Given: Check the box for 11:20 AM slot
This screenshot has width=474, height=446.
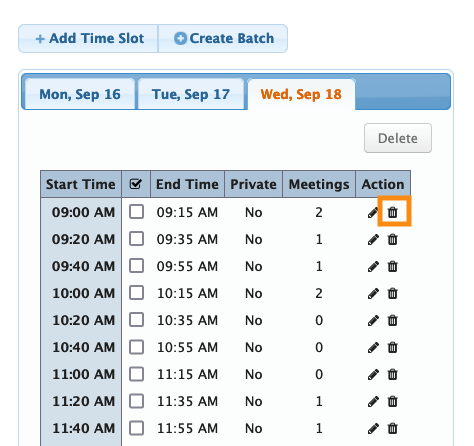Looking at the screenshot, I should pos(137,401).
